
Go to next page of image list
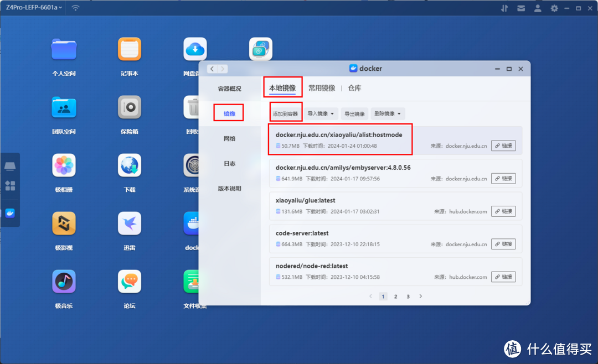click(421, 296)
